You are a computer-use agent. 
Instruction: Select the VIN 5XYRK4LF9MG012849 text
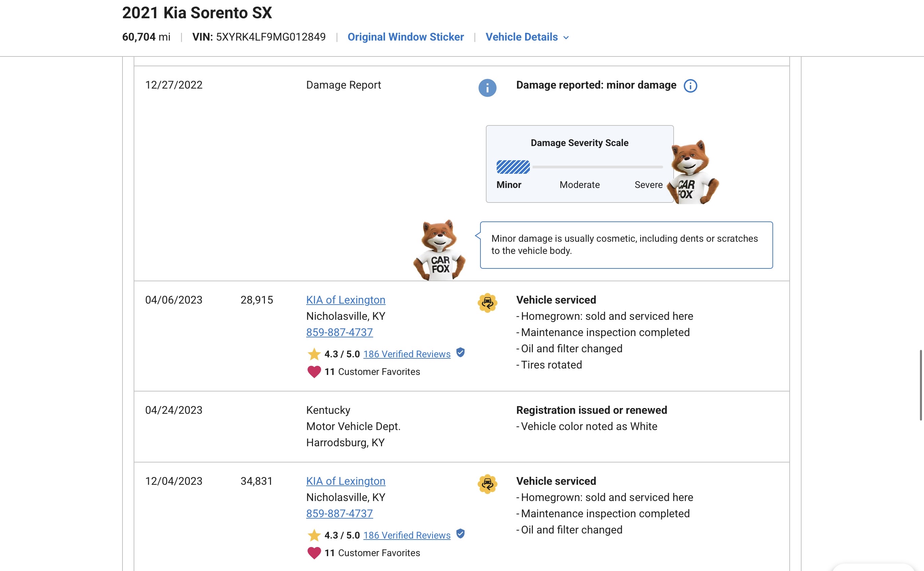tap(271, 37)
